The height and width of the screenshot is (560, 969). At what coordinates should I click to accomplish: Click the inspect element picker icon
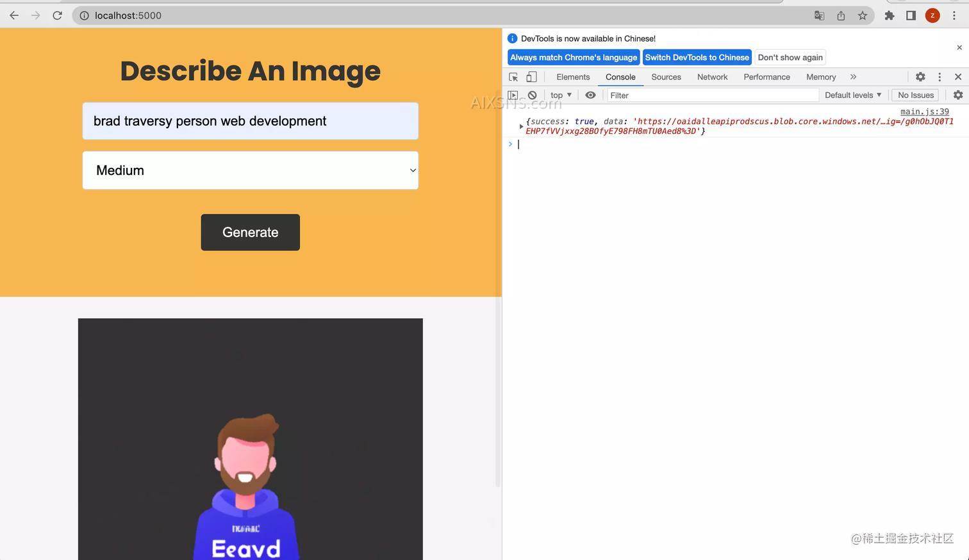click(513, 77)
